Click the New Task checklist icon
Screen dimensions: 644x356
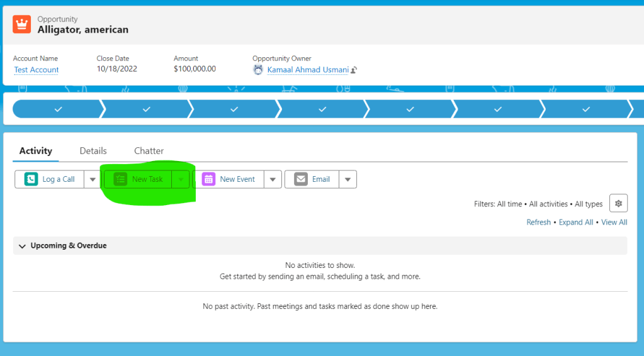[120, 179]
